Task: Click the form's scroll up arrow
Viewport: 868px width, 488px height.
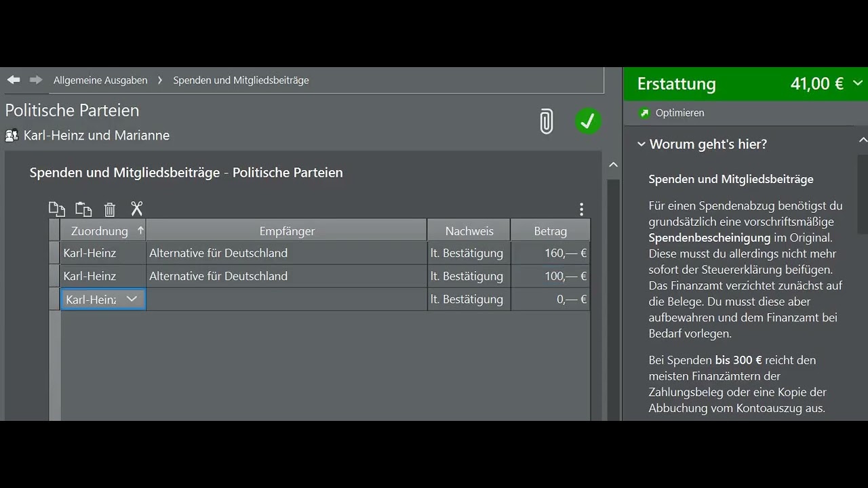Action: [x=613, y=165]
